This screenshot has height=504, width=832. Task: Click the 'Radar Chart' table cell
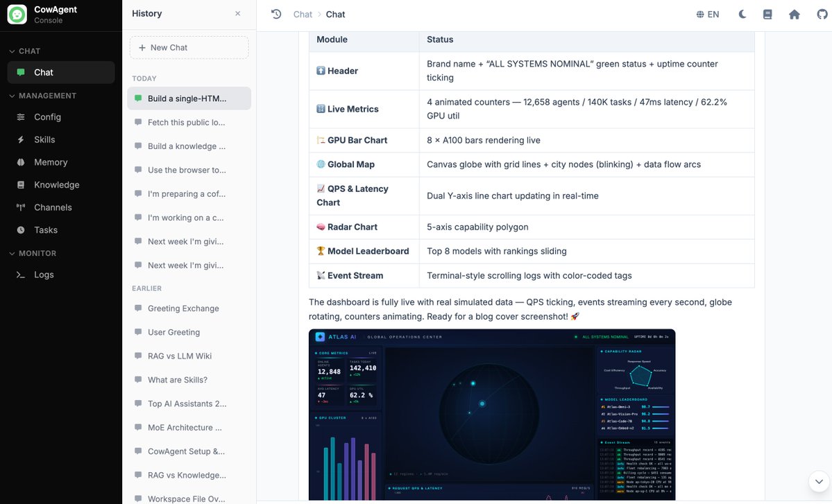click(x=364, y=227)
